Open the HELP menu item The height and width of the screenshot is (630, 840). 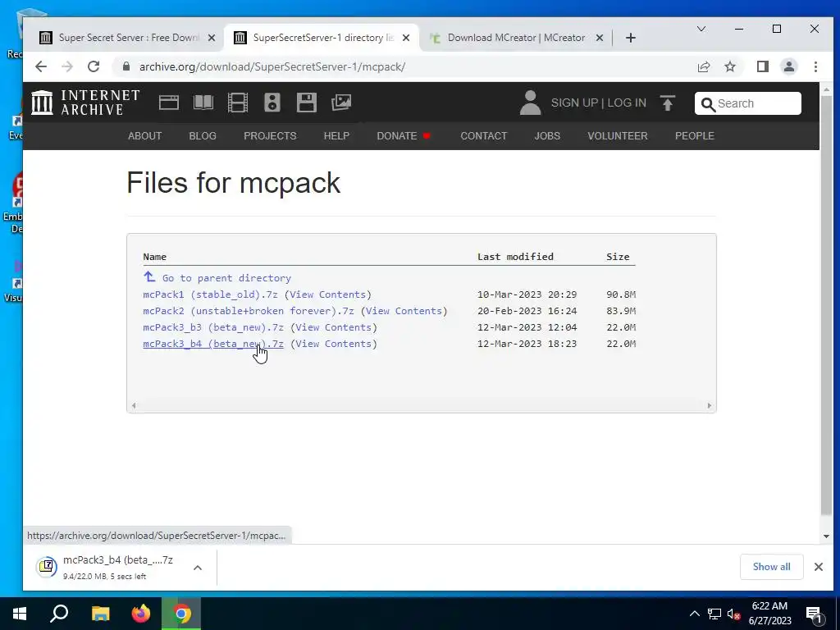coord(336,136)
